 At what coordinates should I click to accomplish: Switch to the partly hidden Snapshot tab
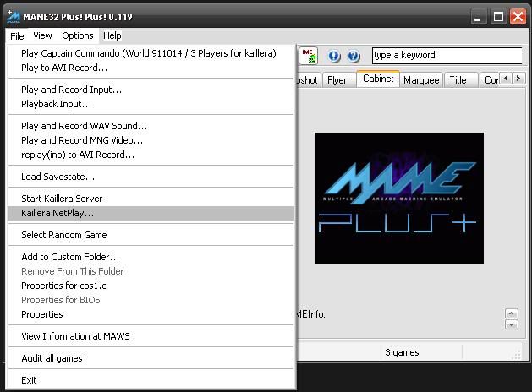click(308, 80)
